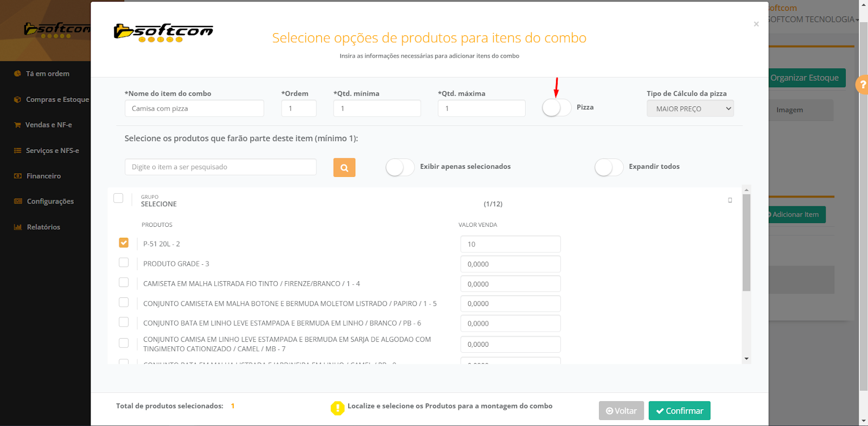868x426 pixels.
Task: Click the Compras e Estoque box icon
Action: [17, 100]
